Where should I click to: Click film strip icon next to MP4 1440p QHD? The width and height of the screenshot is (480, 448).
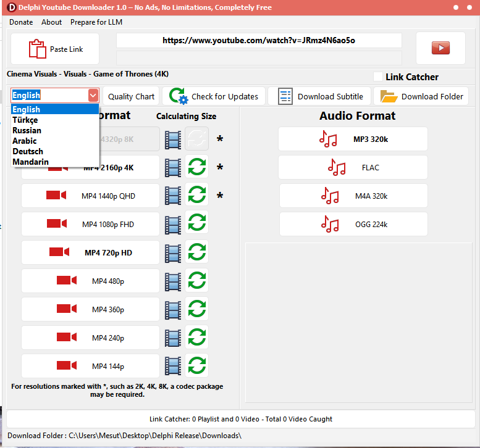(x=173, y=196)
